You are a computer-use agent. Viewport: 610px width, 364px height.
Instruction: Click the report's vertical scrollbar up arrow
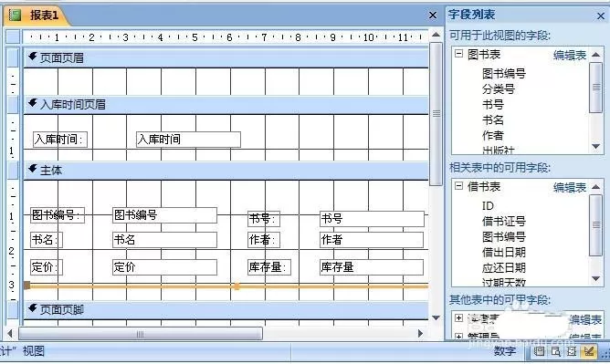click(x=436, y=35)
